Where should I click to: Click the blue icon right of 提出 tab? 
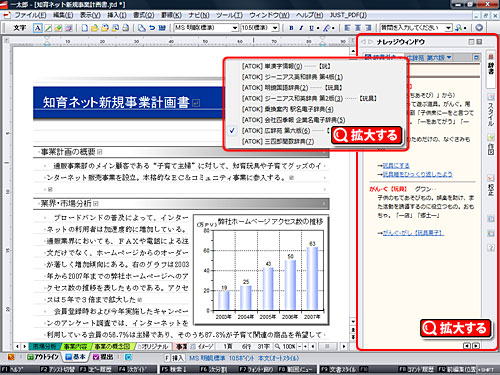pos(128,357)
